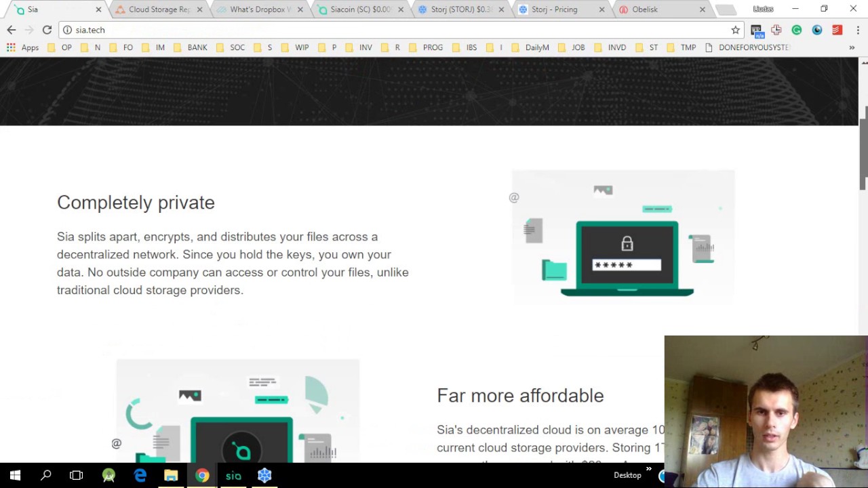Expand the Desktop toolbar chevron in the taskbar
The image size is (868, 488).
pyautogui.click(x=648, y=469)
